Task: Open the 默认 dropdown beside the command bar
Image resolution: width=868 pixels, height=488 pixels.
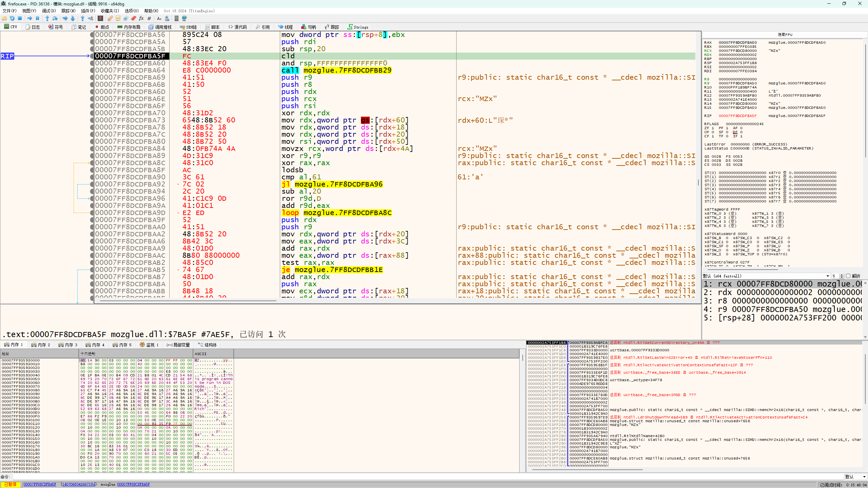Action: [855, 477]
